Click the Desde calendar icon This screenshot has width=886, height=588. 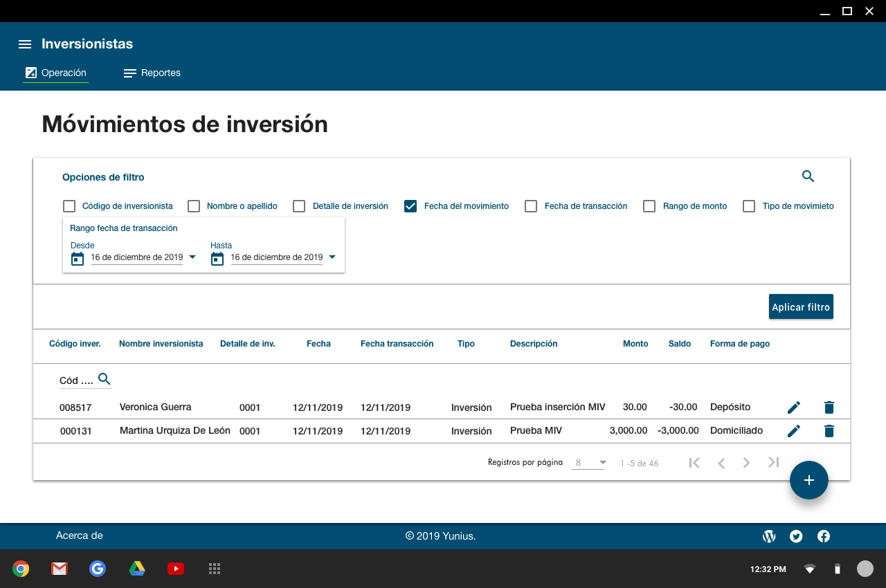[x=78, y=258]
